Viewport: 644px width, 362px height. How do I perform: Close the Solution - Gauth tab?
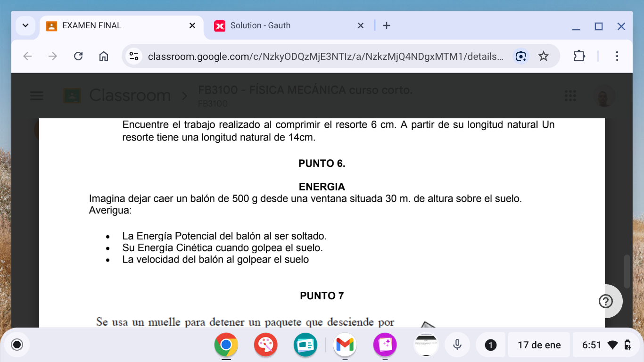361,25
